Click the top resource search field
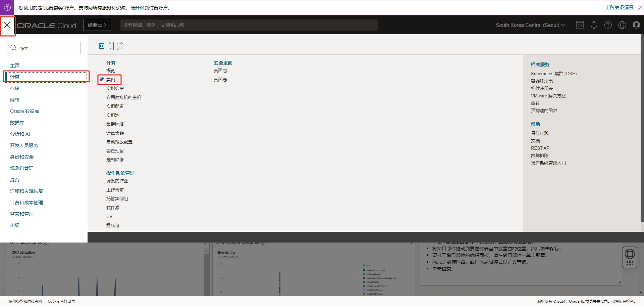 (x=249, y=25)
